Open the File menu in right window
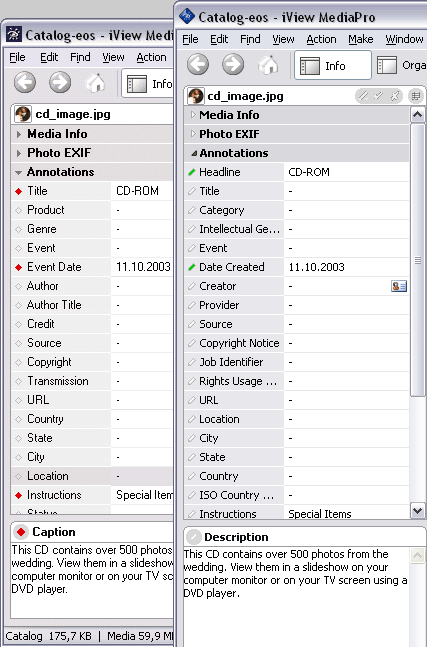427x647 pixels. 190,39
